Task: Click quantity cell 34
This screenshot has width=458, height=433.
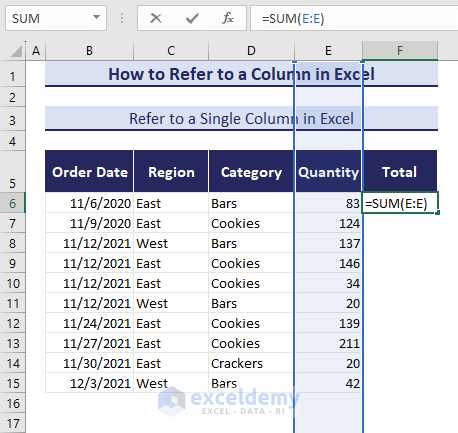Action: (x=328, y=283)
